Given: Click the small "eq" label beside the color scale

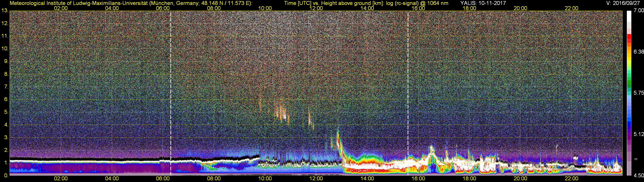Looking at the screenshot, I should pos(636,159).
